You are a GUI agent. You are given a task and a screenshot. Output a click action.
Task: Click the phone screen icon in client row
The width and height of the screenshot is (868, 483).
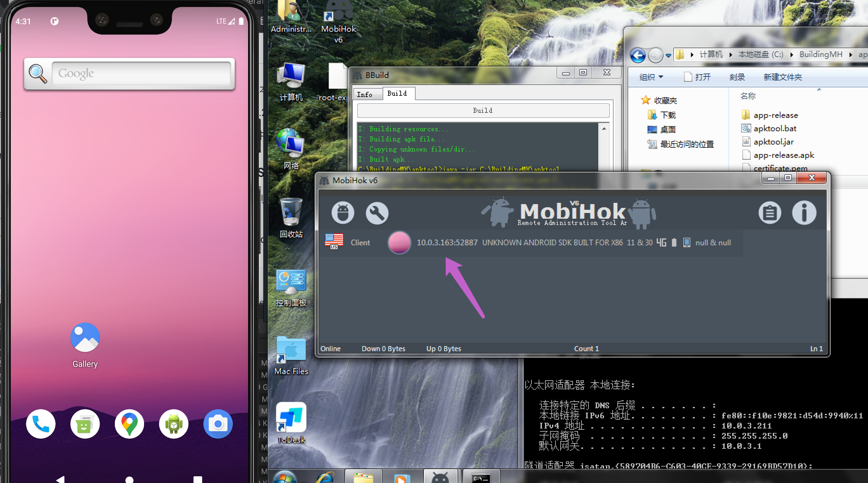[x=687, y=242]
